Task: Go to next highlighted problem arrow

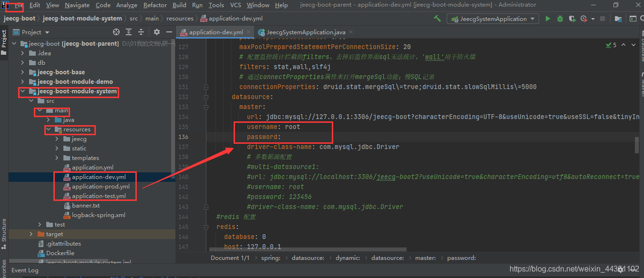Action: pyautogui.click(x=634, y=45)
